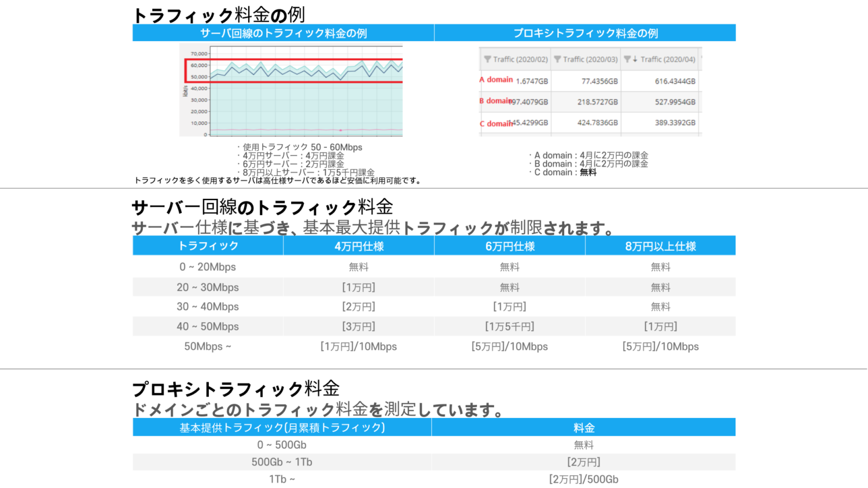Image resolution: width=868 pixels, height=488 pixels.
Task: Click the red highlighted band on traffic graph
Action: (294, 71)
